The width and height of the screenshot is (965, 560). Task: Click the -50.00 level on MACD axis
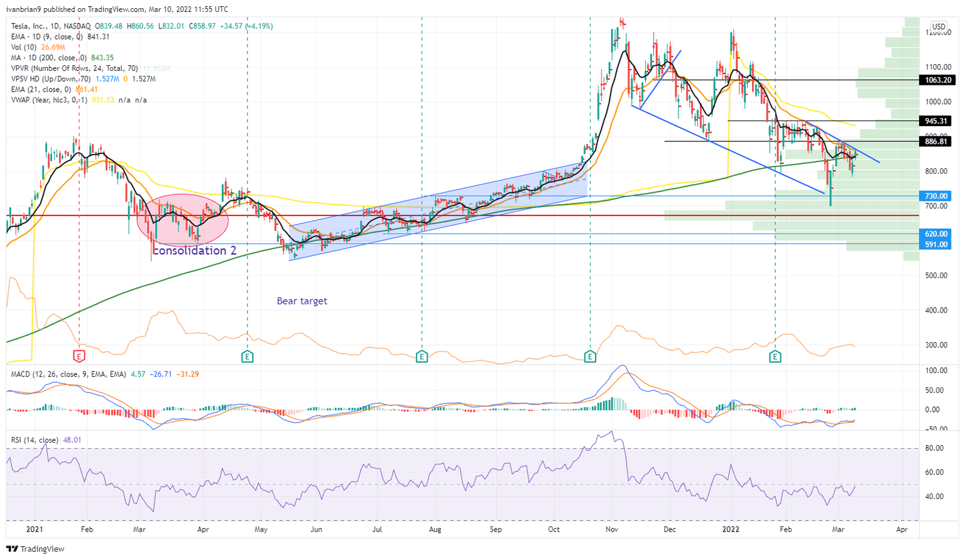[937, 429]
